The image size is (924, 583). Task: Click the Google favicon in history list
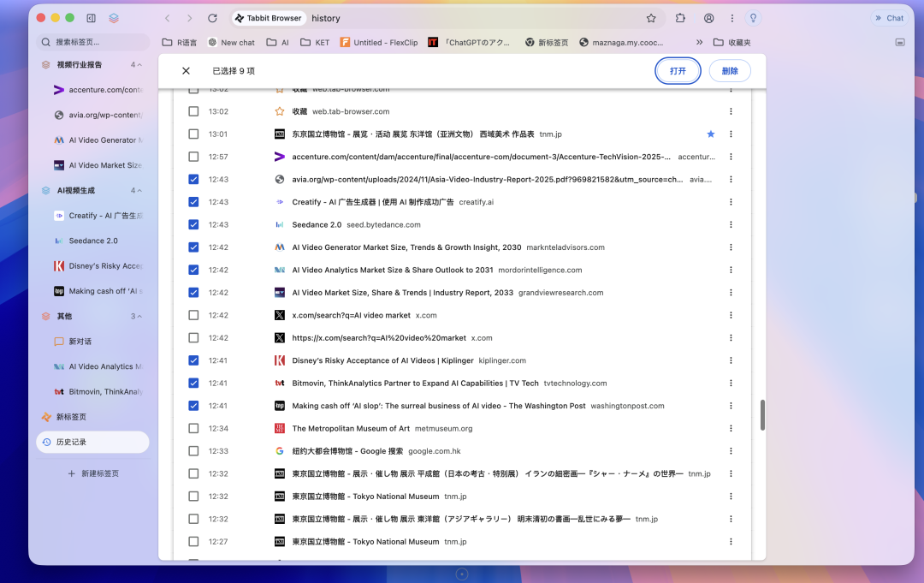(x=280, y=451)
